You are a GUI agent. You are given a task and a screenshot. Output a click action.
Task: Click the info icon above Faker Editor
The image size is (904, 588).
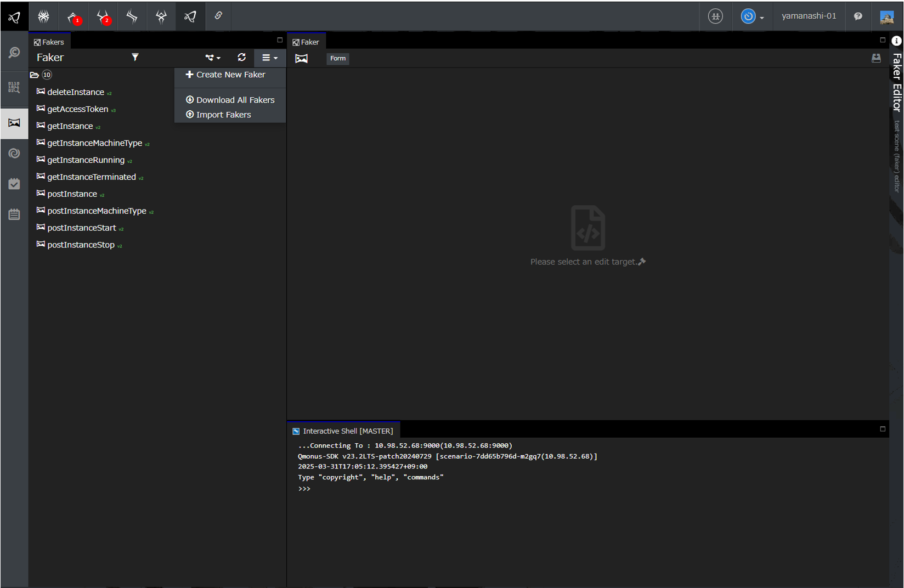click(896, 41)
